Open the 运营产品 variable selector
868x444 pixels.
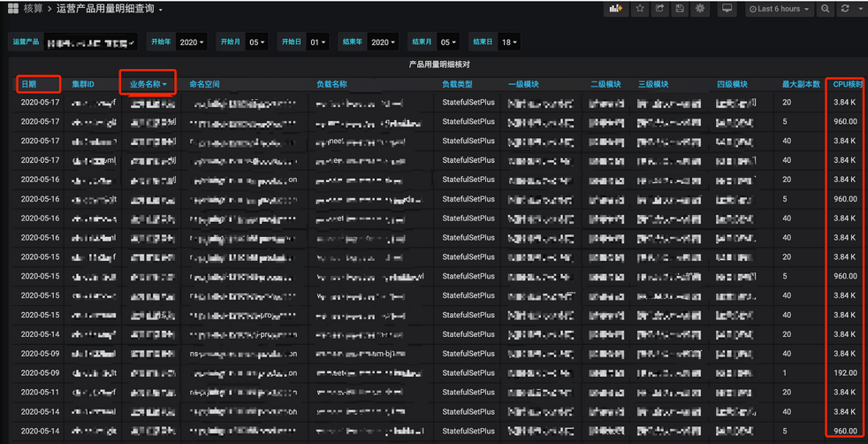[x=91, y=42]
